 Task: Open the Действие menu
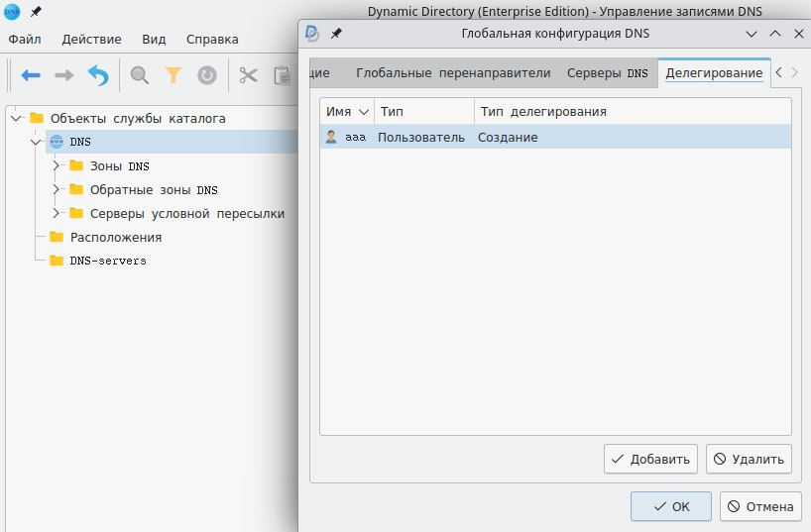click(x=91, y=40)
